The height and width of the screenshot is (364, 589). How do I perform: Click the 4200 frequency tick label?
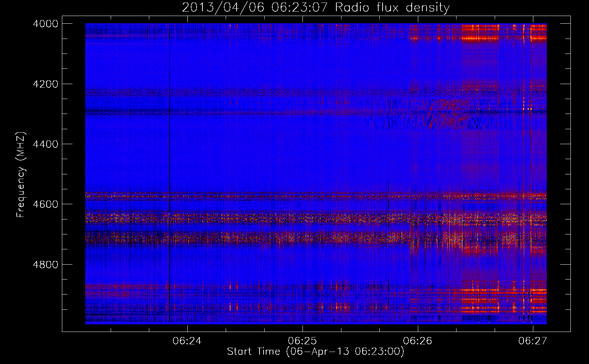coord(46,84)
